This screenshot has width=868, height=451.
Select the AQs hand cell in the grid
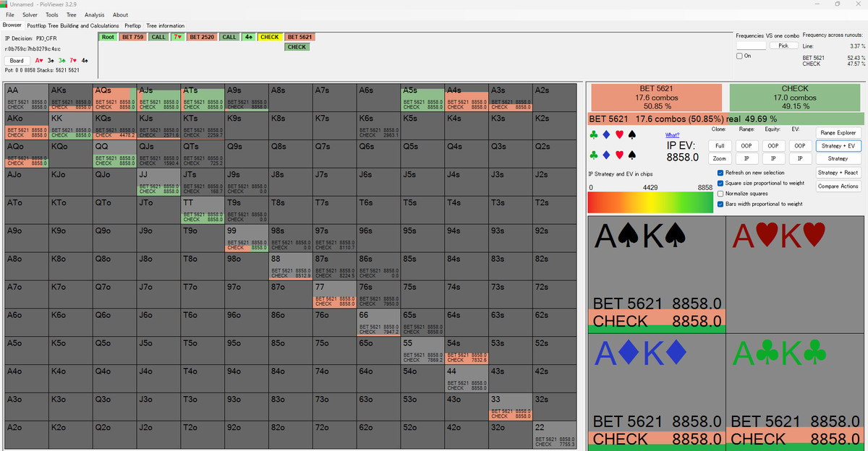pos(114,96)
